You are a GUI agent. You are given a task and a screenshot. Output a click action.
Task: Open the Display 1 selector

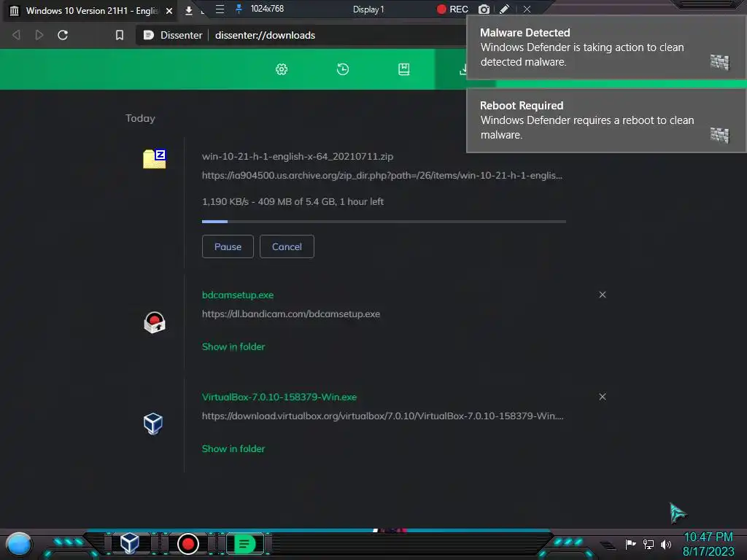(368, 9)
